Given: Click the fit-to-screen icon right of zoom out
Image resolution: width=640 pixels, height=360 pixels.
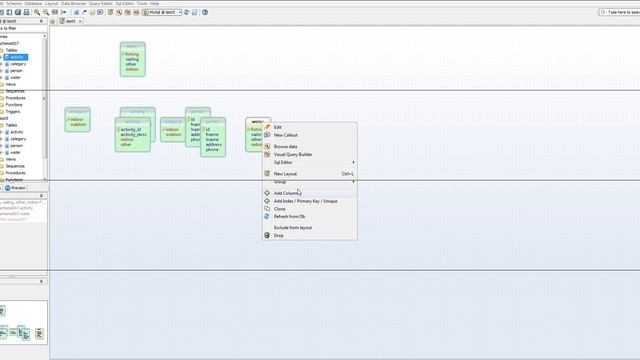Looking at the screenshot, I should pyautogui.click(x=55, y=12).
